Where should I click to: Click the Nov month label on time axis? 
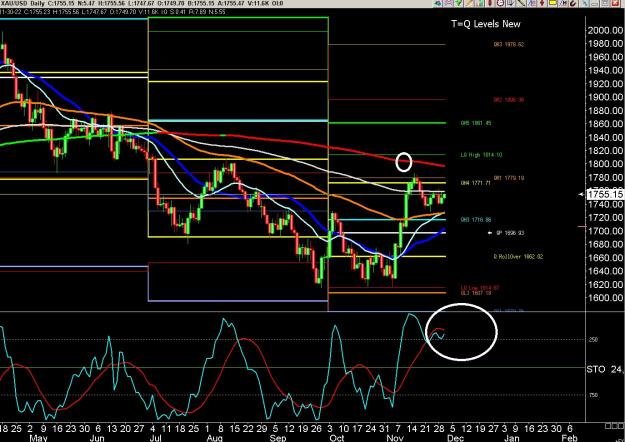395,438
